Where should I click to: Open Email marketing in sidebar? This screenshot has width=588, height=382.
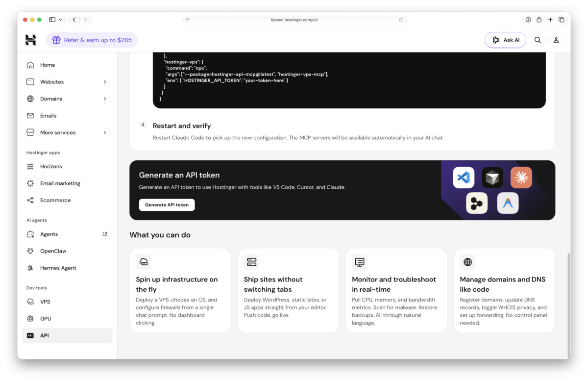tap(67, 183)
